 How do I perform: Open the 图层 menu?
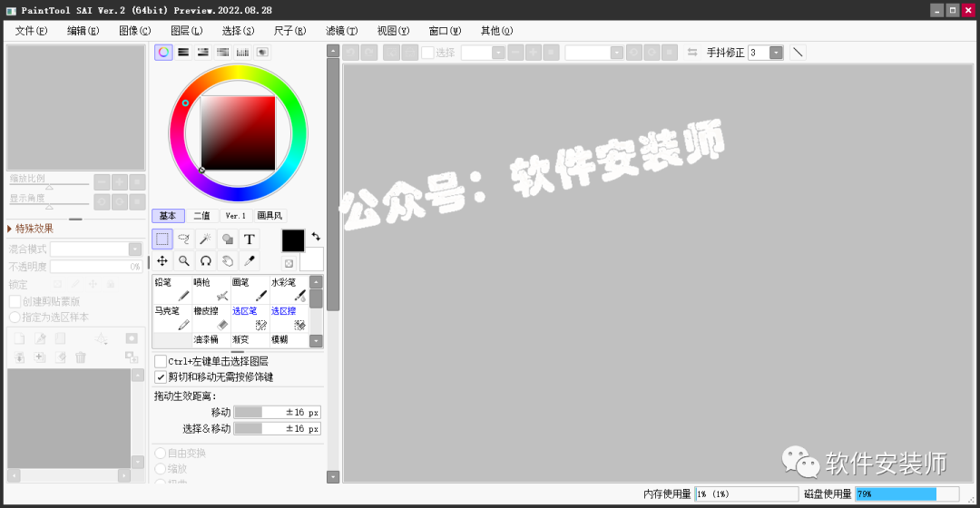(186, 31)
